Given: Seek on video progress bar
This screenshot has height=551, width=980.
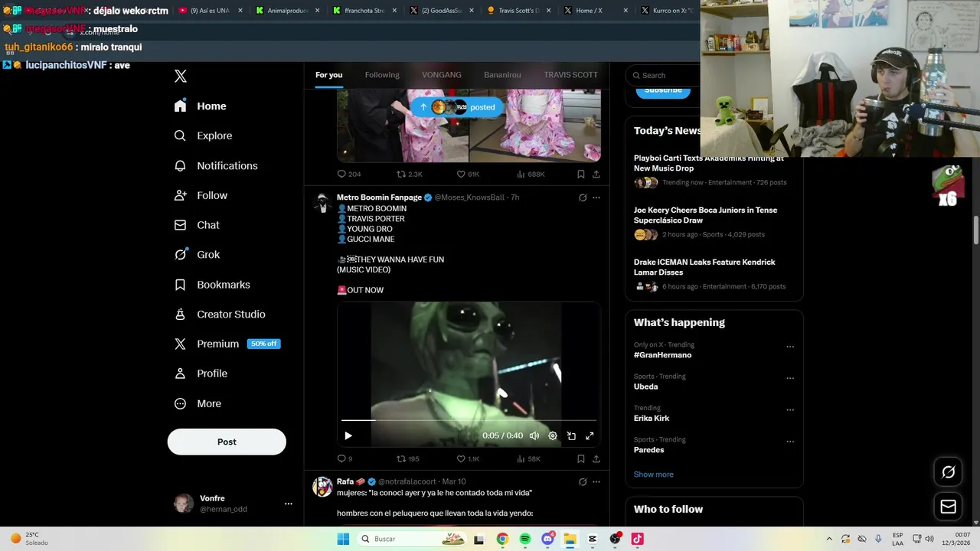Looking at the screenshot, I should (x=469, y=420).
